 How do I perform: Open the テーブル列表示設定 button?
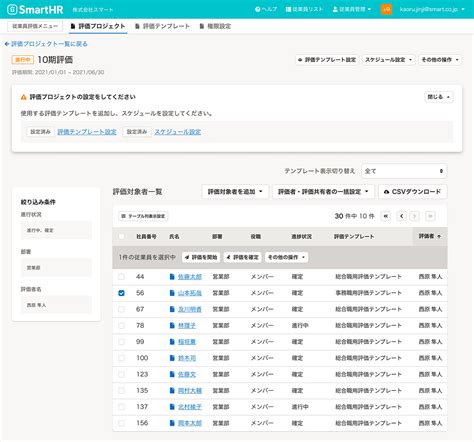143,216
